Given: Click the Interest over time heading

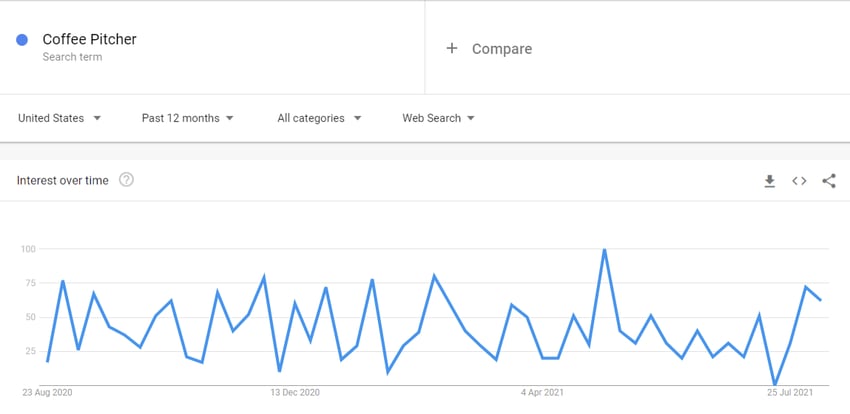Looking at the screenshot, I should (62, 180).
